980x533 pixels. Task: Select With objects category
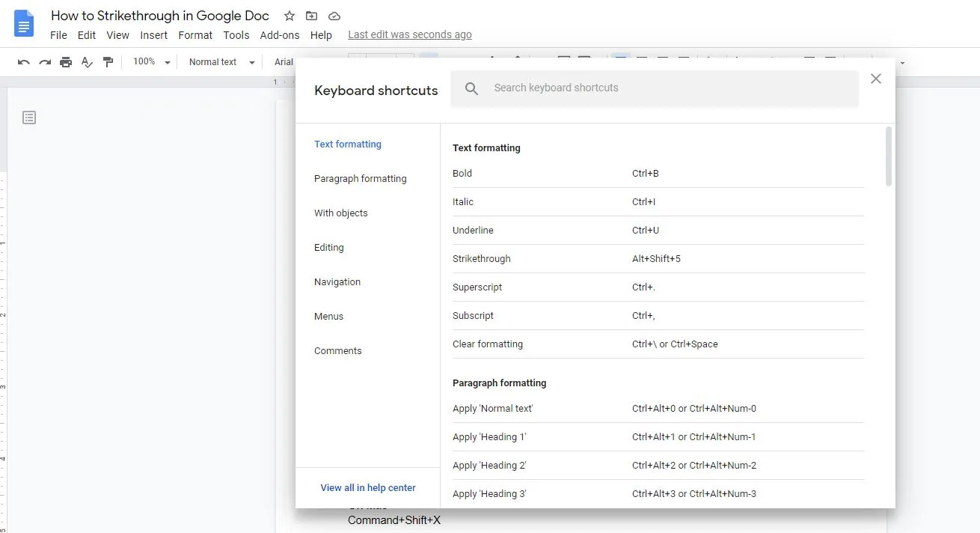(x=341, y=213)
